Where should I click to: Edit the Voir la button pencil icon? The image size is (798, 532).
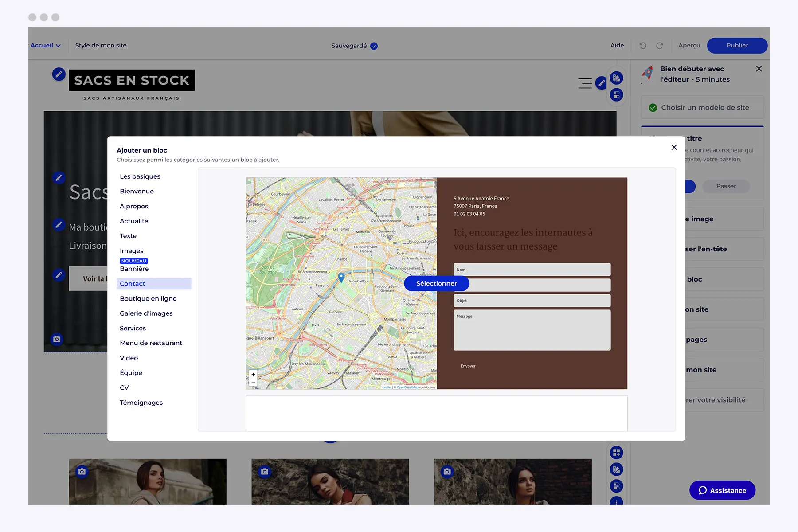[59, 275]
